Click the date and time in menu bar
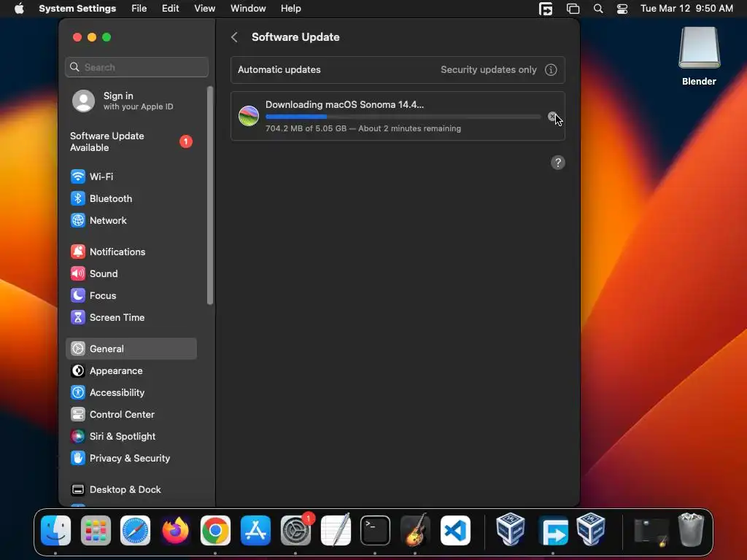 click(686, 9)
